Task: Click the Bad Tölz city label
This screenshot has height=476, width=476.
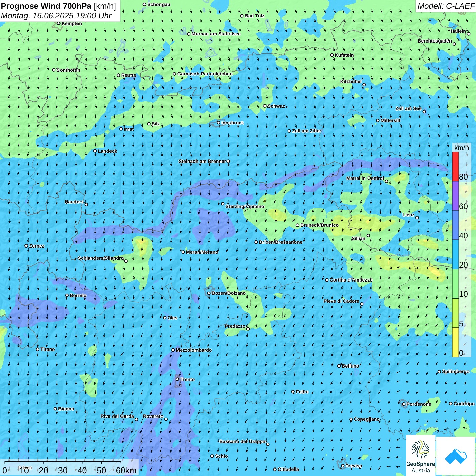Action: [254, 16]
